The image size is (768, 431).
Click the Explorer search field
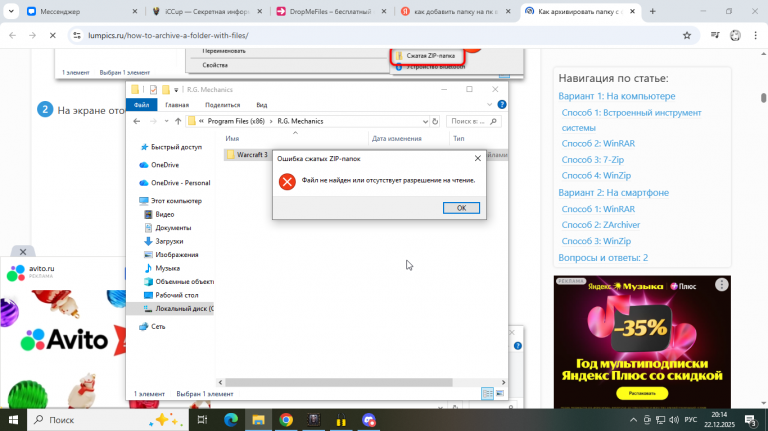click(473, 121)
